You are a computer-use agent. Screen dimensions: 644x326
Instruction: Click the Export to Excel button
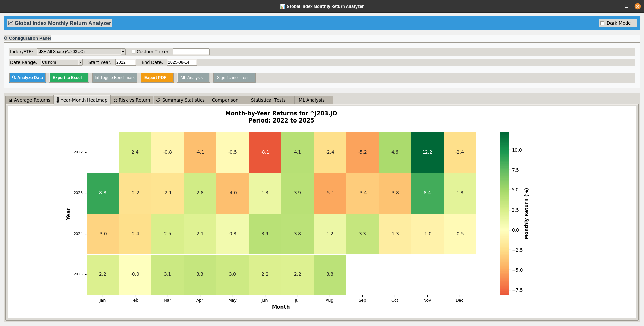[x=69, y=78]
